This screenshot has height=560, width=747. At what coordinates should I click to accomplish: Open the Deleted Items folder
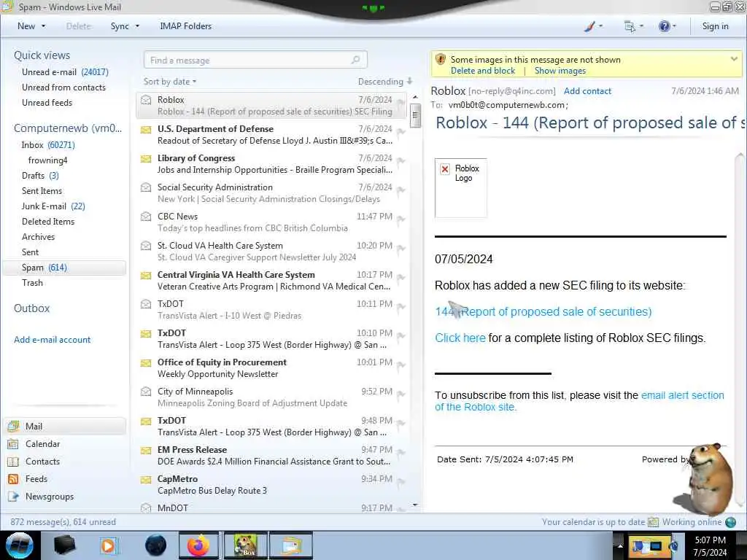click(48, 222)
